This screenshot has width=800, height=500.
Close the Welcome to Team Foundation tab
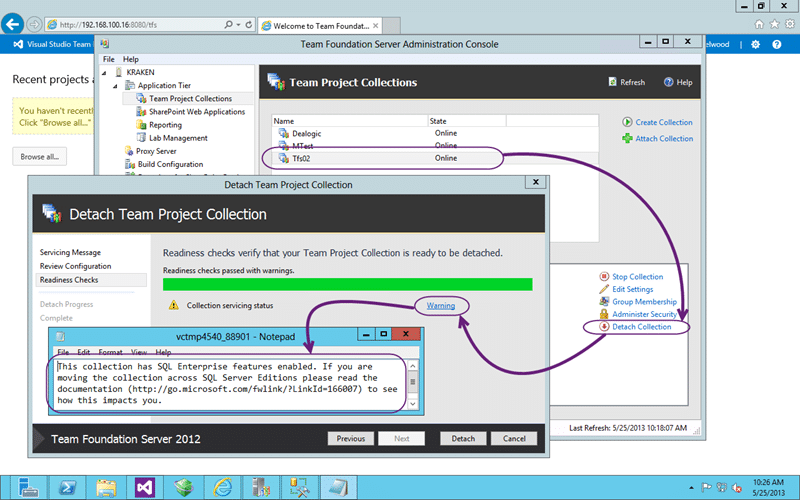pyautogui.click(x=376, y=26)
